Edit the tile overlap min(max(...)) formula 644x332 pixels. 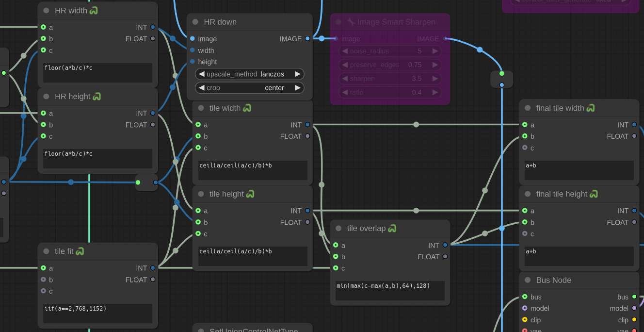point(390,291)
